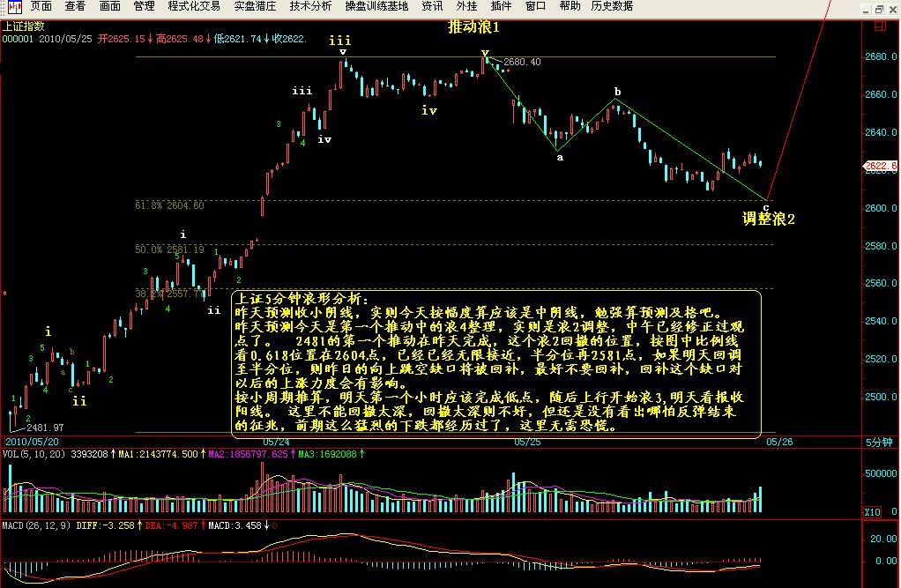This screenshot has height=588, width=901.
Task: Click the 2622.6 current price marker
Action: [x=881, y=166]
